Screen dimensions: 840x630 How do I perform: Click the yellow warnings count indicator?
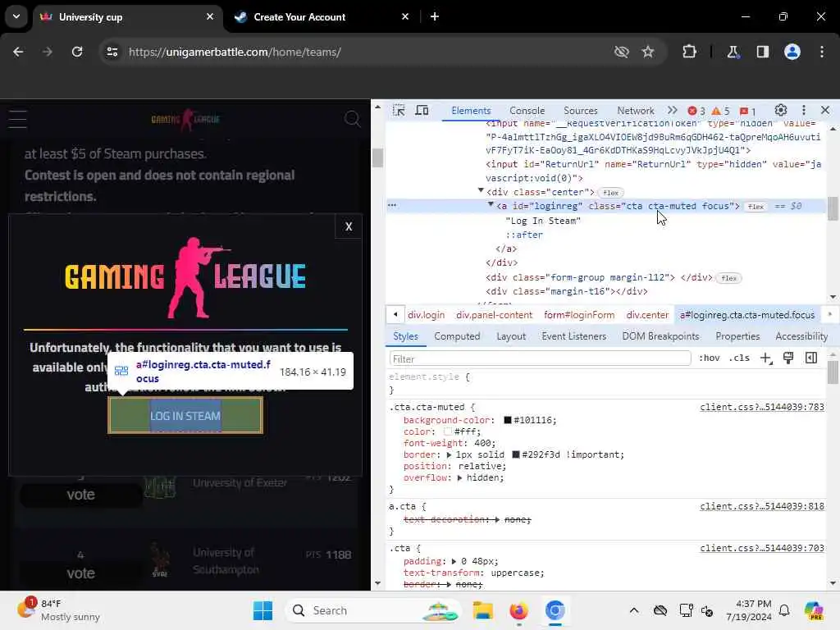[720, 111]
